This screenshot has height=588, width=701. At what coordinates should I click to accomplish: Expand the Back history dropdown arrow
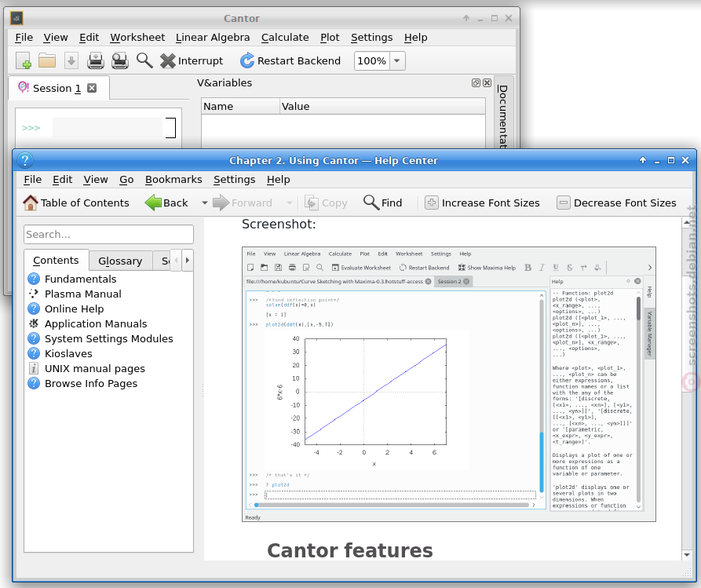(204, 203)
